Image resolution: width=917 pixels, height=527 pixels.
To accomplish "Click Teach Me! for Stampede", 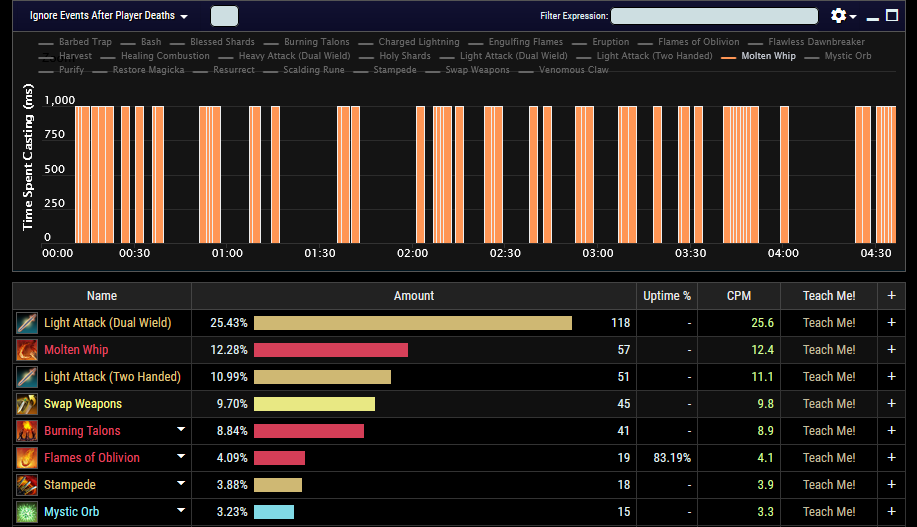I will pos(829,484).
